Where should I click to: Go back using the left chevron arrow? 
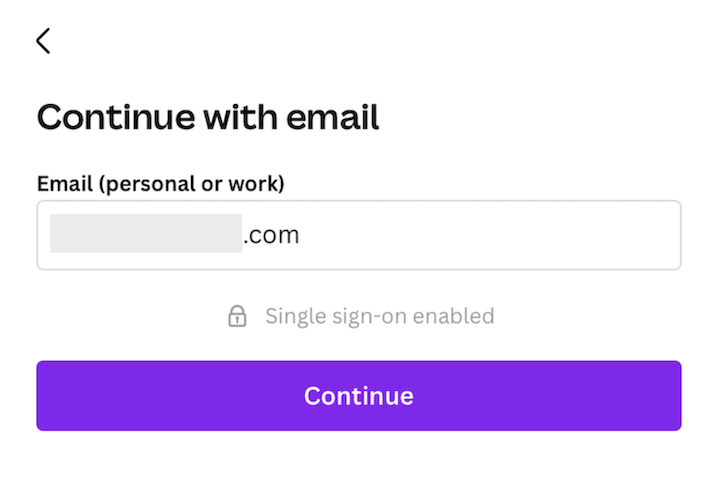(x=43, y=41)
